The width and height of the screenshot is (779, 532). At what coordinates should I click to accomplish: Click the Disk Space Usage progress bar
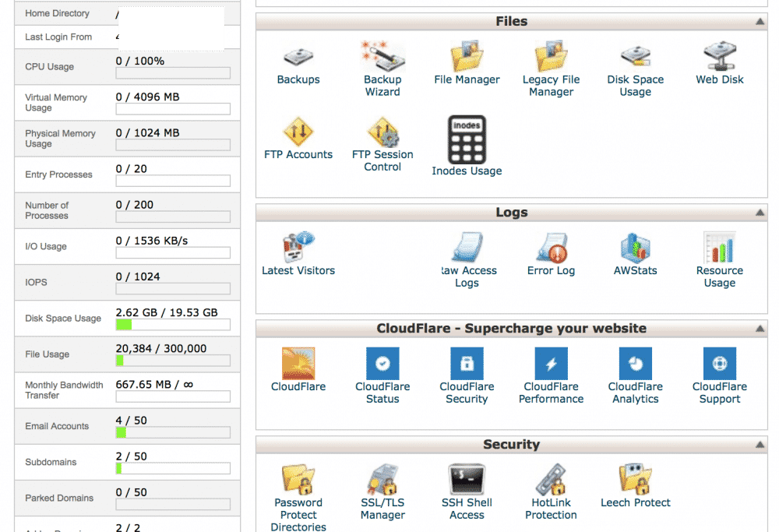click(x=173, y=325)
